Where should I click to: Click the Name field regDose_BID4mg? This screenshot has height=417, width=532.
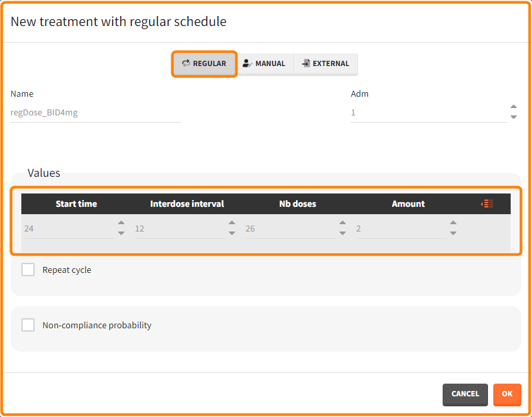95,113
